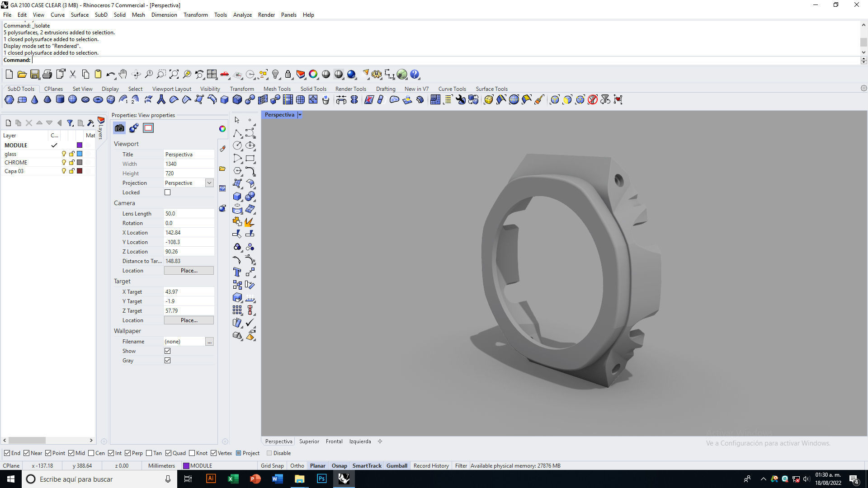Enable the Cen osnap checkbox
This screenshot has width=868, height=488.
91,453
